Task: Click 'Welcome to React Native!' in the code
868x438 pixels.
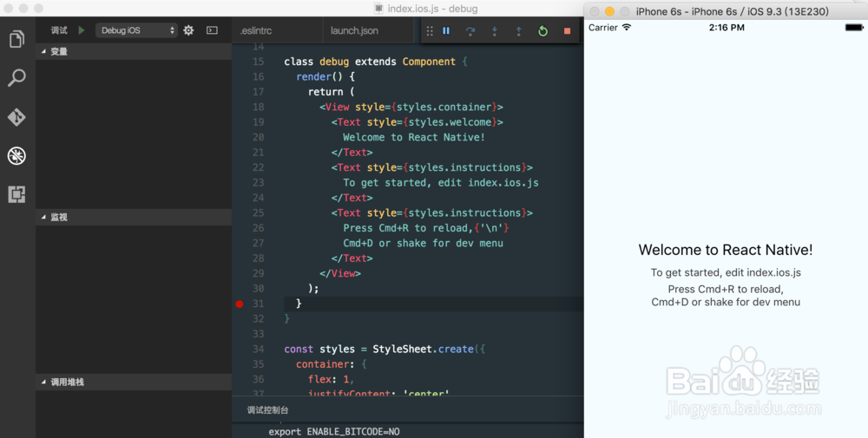Action: point(413,137)
